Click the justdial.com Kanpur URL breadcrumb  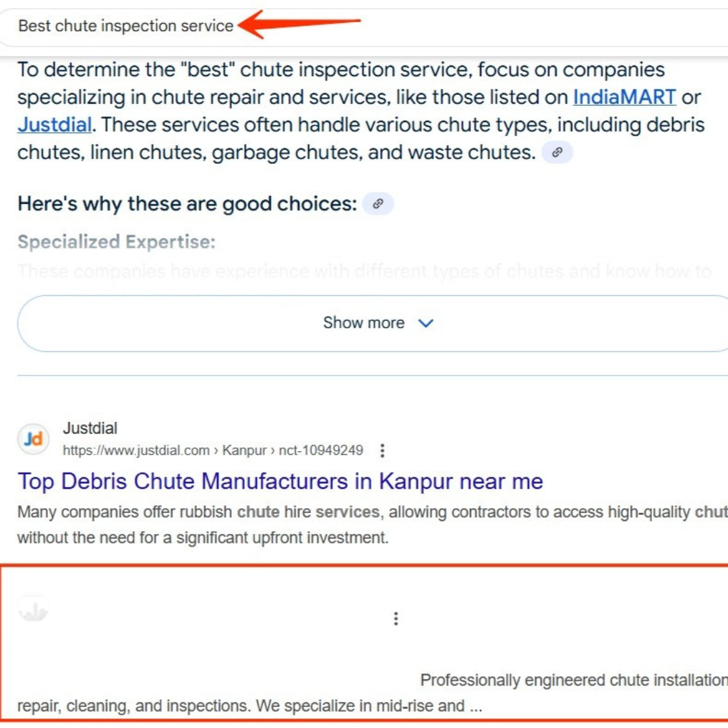coord(212,450)
